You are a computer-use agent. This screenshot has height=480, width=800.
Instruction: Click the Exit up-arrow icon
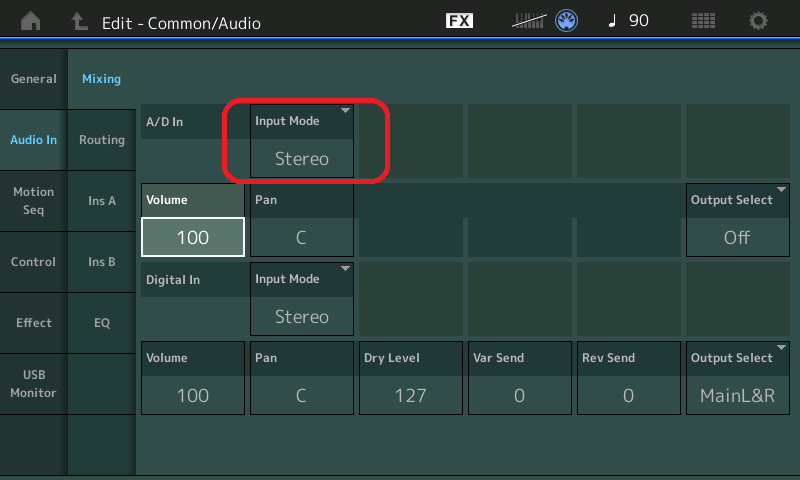click(78, 21)
